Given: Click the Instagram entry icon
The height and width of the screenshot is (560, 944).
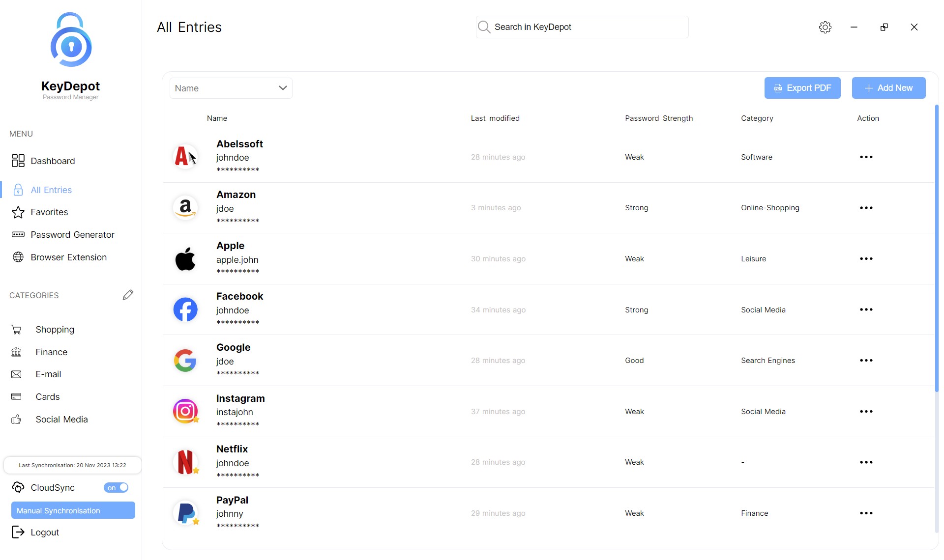Looking at the screenshot, I should point(185,411).
